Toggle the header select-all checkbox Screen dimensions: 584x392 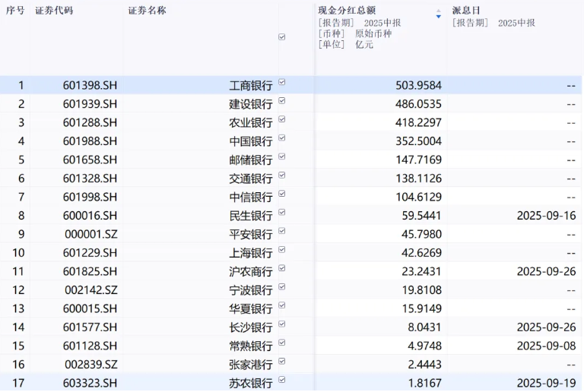pos(282,36)
